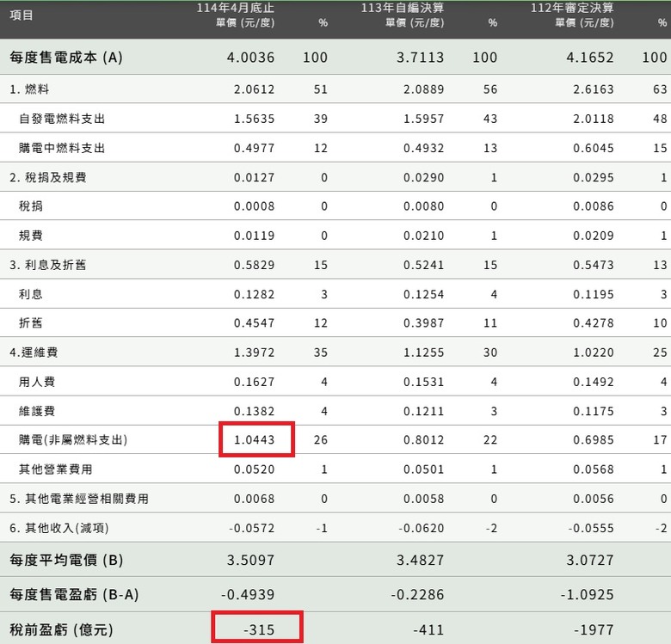Select value 4.0036 in cost row

[x=251, y=58]
